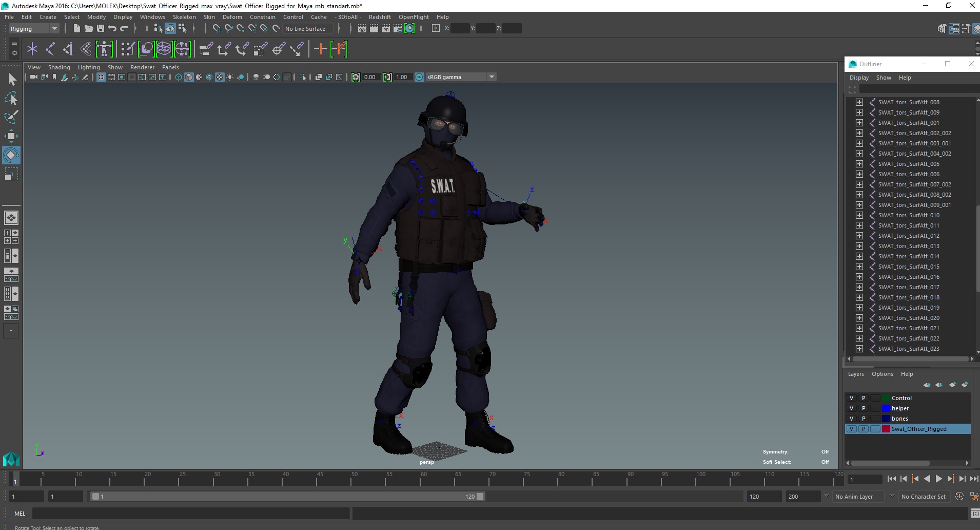Screen dimensions: 980x530
Task: Click the Control layer green color swatch
Action: pyautogui.click(x=886, y=398)
